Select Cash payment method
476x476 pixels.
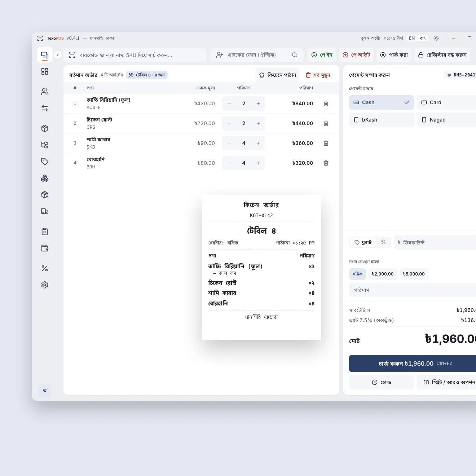point(382,102)
